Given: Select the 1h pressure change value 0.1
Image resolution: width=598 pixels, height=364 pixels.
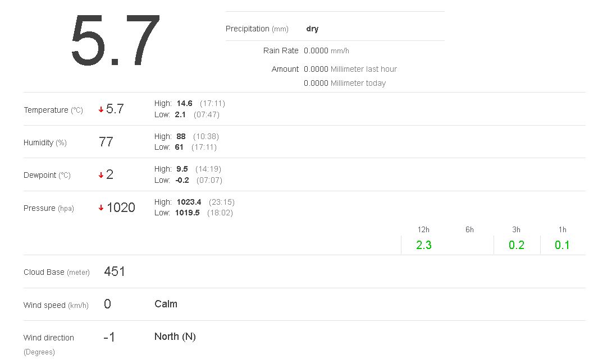Looking at the screenshot, I should (x=562, y=245).
